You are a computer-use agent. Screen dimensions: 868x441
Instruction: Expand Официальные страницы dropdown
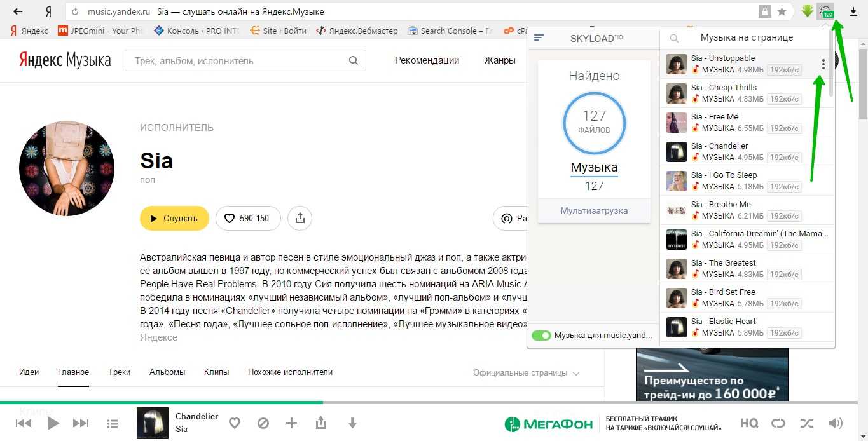[x=526, y=373]
